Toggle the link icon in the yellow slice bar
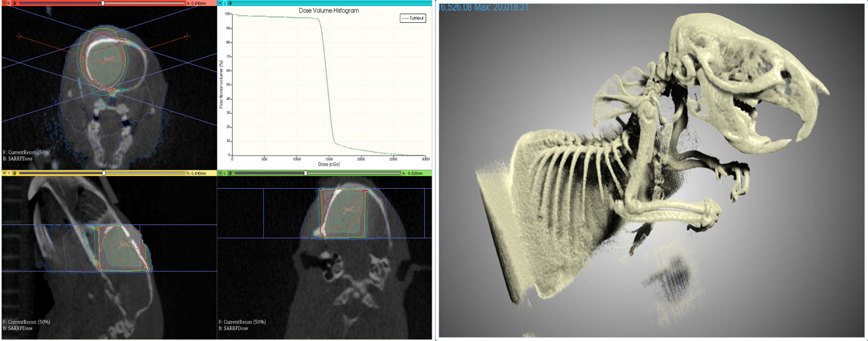Viewport: 868px width, 341px height. coord(14,173)
